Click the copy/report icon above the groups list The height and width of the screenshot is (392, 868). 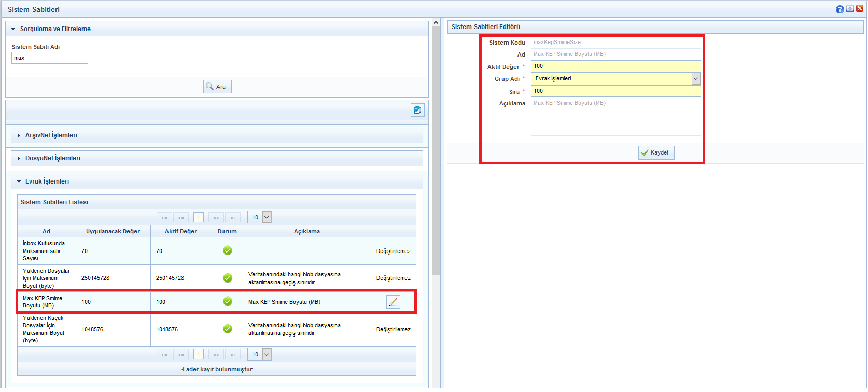[417, 110]
